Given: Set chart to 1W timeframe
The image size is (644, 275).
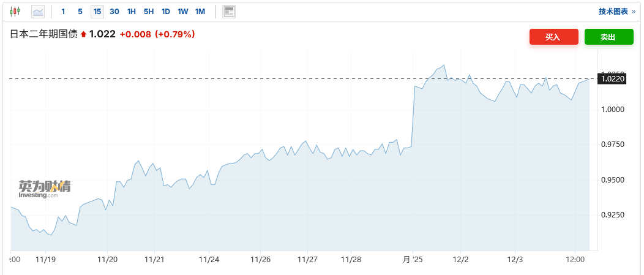Looking at the screenshot, I should point(183,11).
